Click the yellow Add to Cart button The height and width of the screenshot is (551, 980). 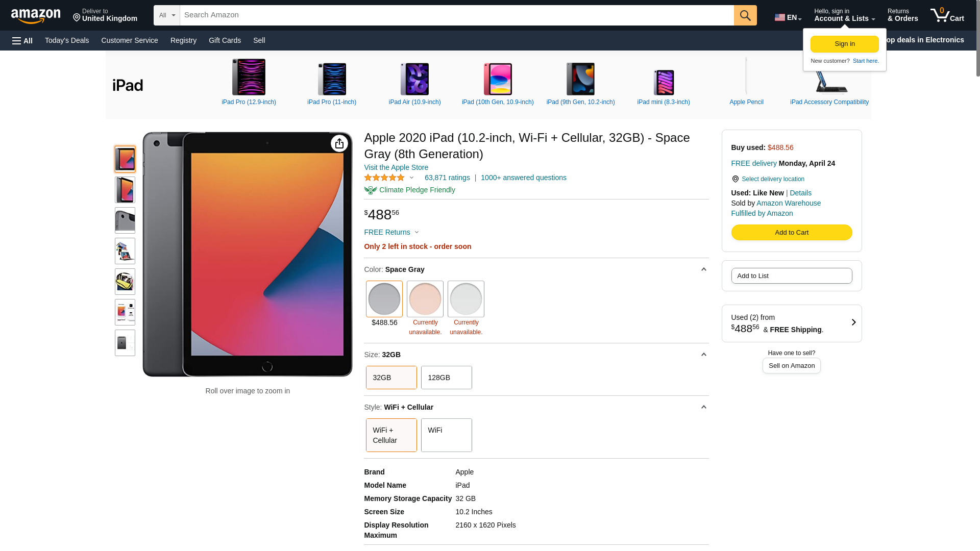coord(792,233)
